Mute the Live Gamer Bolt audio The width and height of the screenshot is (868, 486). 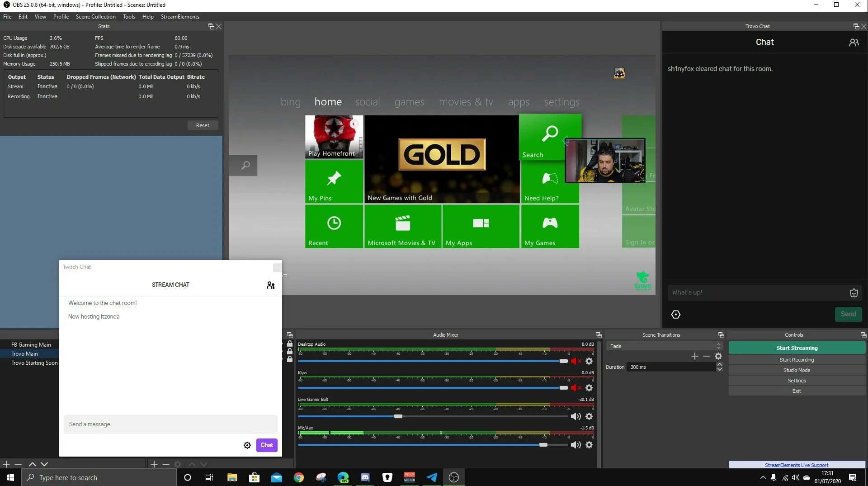(x=576, y=416)
